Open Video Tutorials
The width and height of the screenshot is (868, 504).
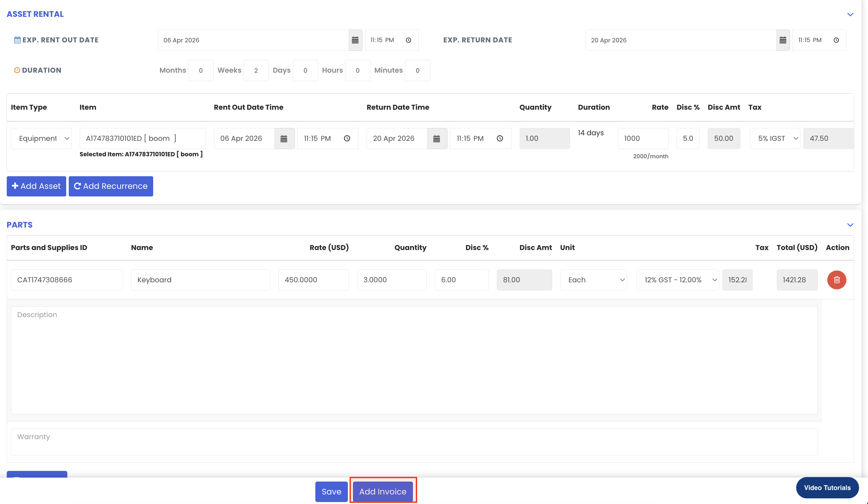click(x=827, y=487)
